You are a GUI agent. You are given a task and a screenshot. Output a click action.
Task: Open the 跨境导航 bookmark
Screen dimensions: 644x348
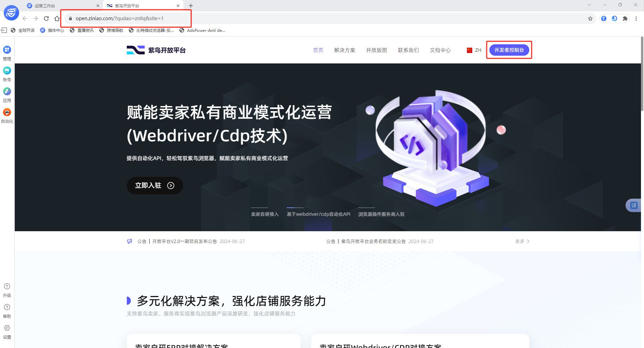tap(111, 30)
